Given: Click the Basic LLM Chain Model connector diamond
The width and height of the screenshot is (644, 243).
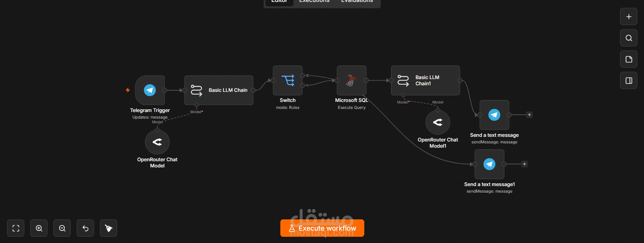Looking at the screenshot, I should 196,105.
